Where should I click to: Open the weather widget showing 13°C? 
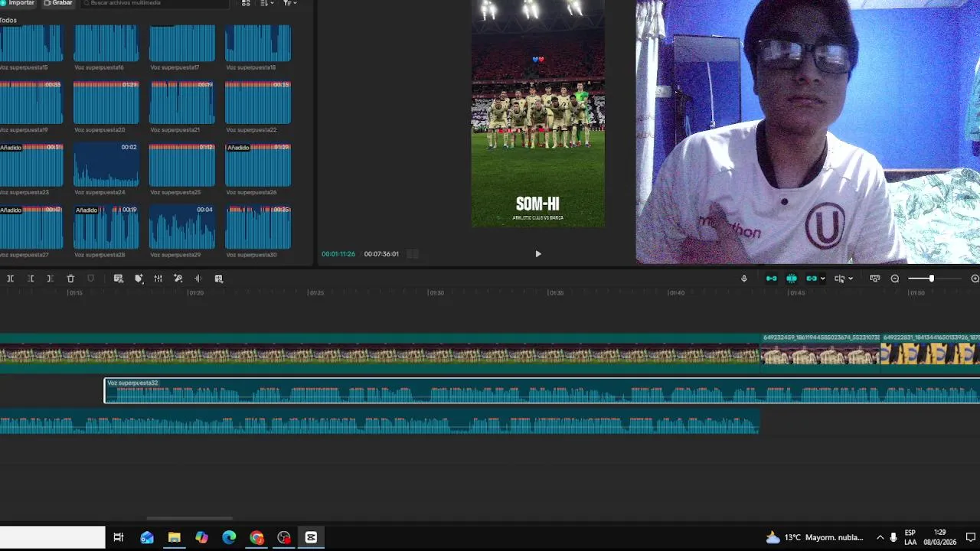click(x=815, y=537)
